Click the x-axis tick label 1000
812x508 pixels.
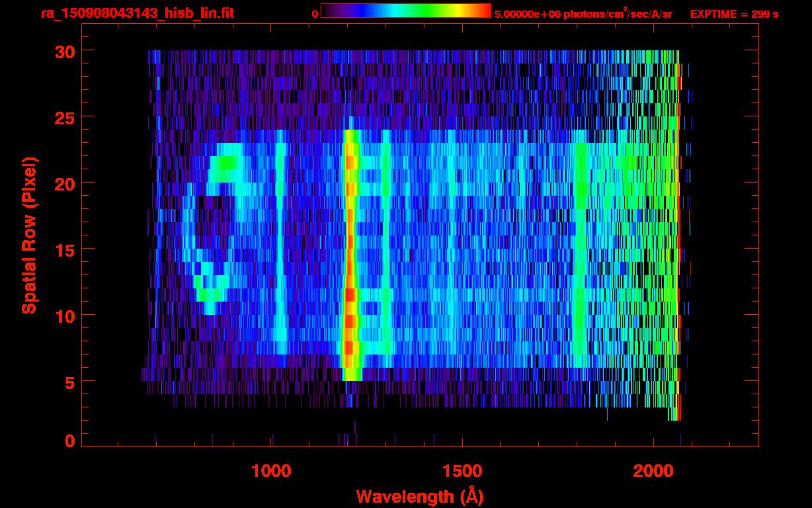tap(271, 471)
